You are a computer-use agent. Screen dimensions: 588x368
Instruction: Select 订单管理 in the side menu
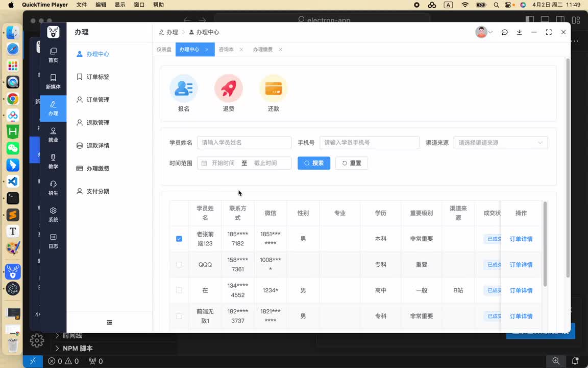(x=110, y=100)
